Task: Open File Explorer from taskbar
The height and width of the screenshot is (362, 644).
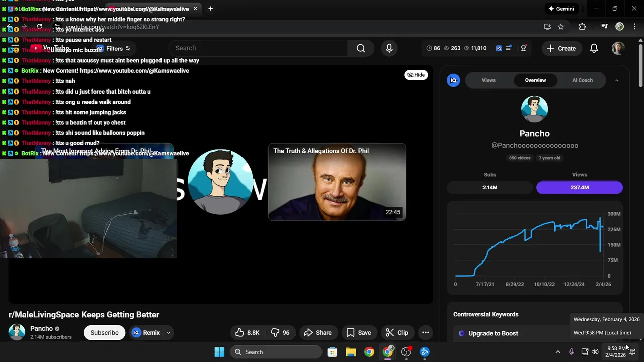Action: click(351, 352)
